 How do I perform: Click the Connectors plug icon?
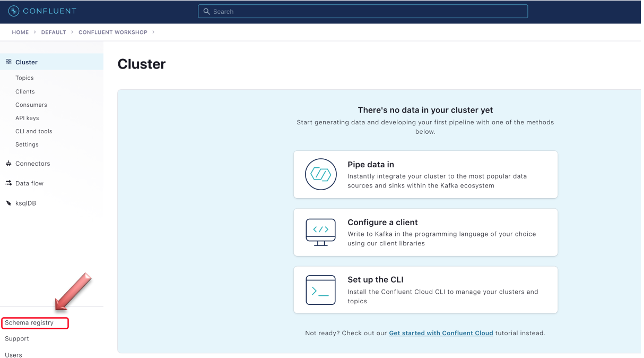point(8,164)
